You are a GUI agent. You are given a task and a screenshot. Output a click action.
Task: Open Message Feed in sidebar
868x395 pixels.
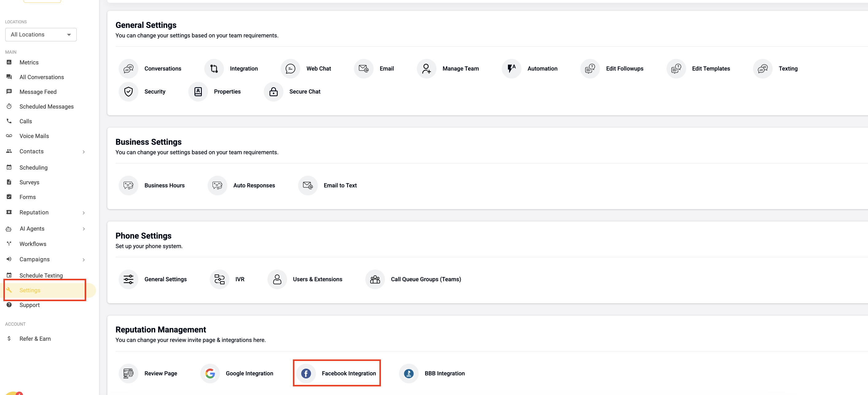(38, 92)
